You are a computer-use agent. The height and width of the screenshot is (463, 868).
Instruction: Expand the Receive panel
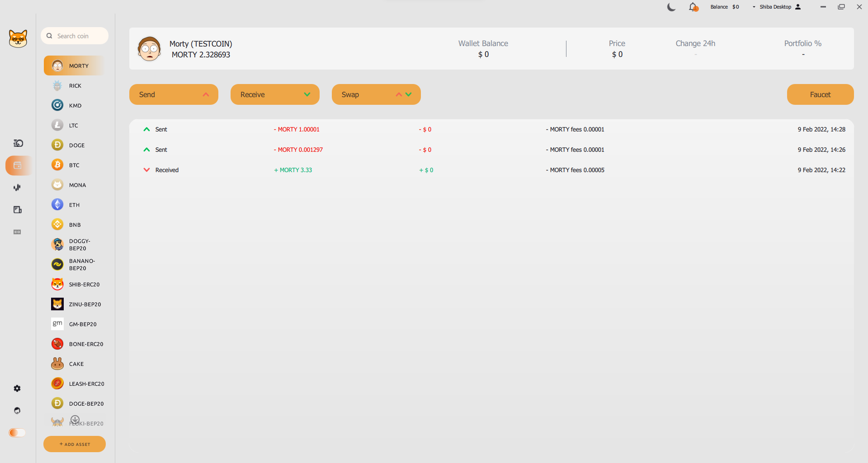point(275,94)
